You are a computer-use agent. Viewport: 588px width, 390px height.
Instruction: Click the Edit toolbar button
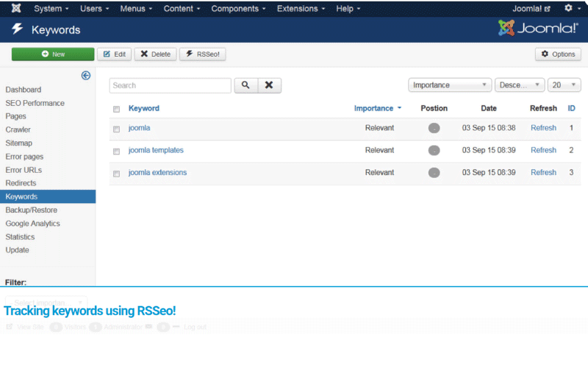[x=115, y=54]
